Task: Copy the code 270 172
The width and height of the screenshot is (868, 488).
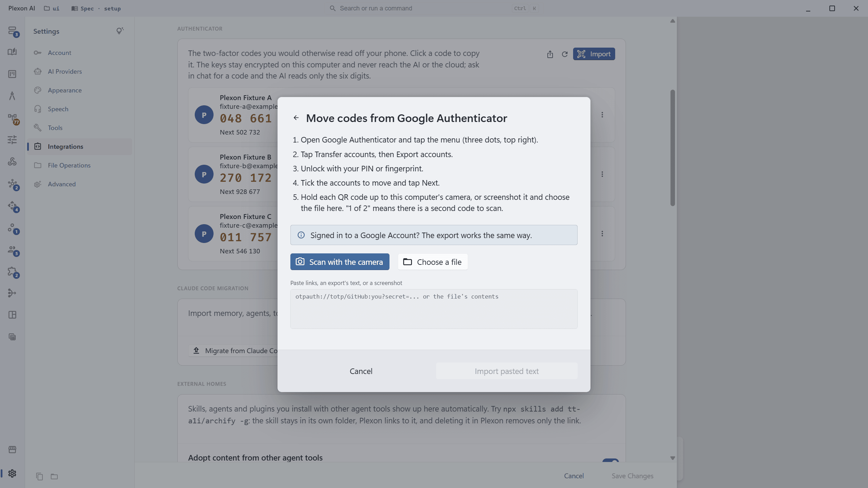Action: (246, 178)
